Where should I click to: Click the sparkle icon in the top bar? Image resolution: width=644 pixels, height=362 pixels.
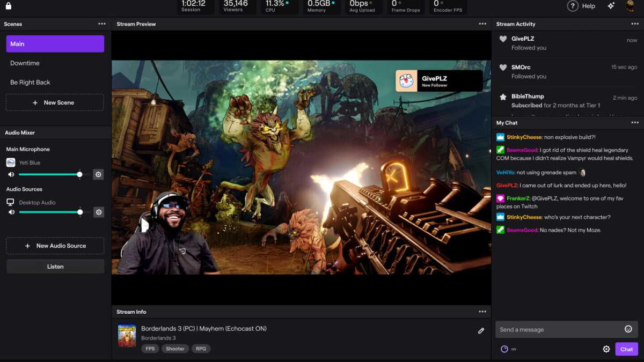click(611, 6)
